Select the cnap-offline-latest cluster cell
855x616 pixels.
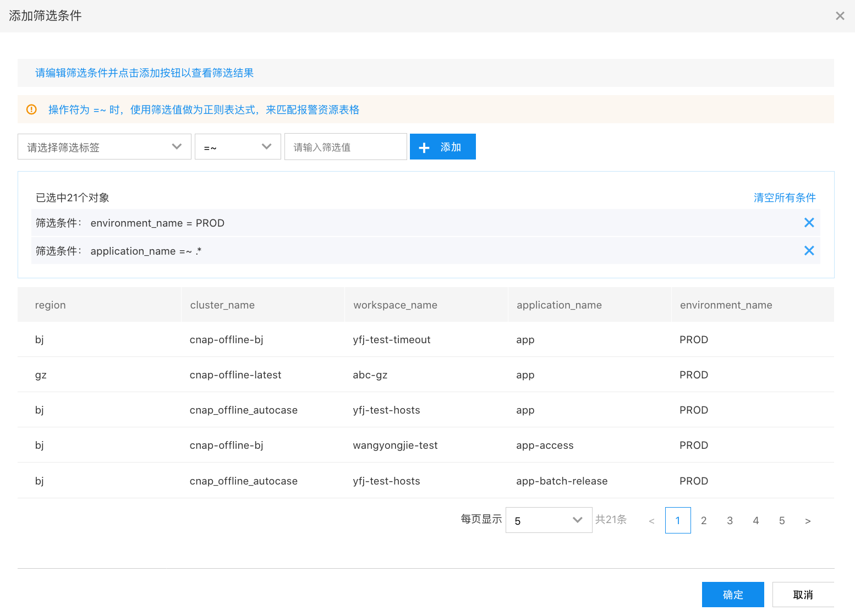pos(235,375)
